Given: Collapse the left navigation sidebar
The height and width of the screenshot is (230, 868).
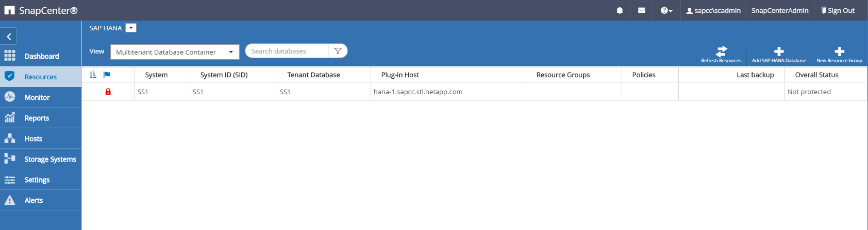Looking at the screenshot, I should [x=9, y=37].
